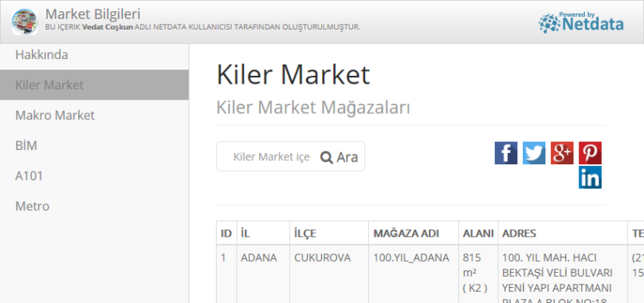The width and height of the screenshot is (644, 303).
Task: Open the Hakkında menu item
Action: point(95,55)
